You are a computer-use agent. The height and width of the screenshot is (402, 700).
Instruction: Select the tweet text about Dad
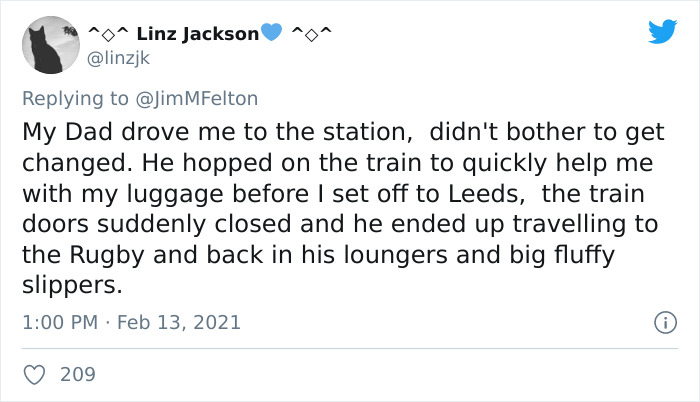click(x=343, y=208)
